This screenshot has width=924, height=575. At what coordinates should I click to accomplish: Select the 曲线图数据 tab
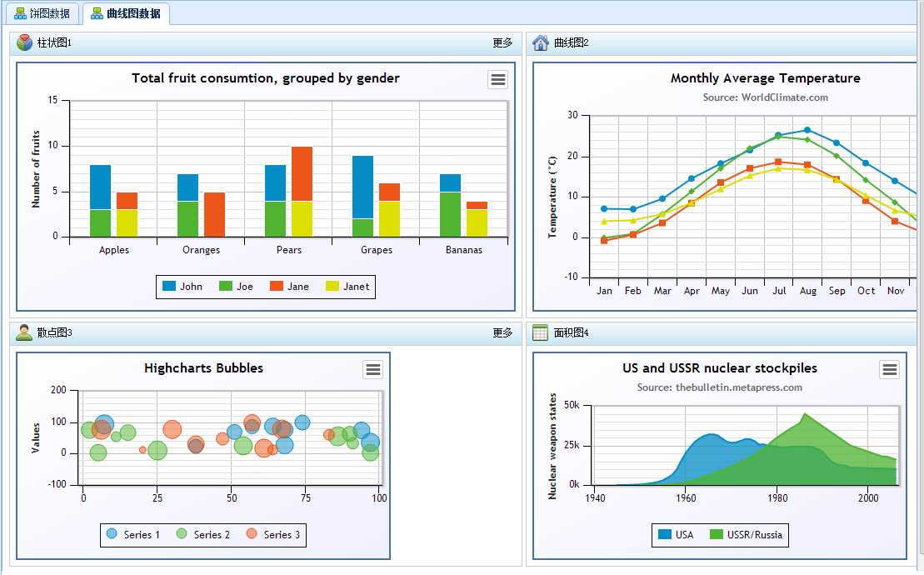tap(126, 13)
